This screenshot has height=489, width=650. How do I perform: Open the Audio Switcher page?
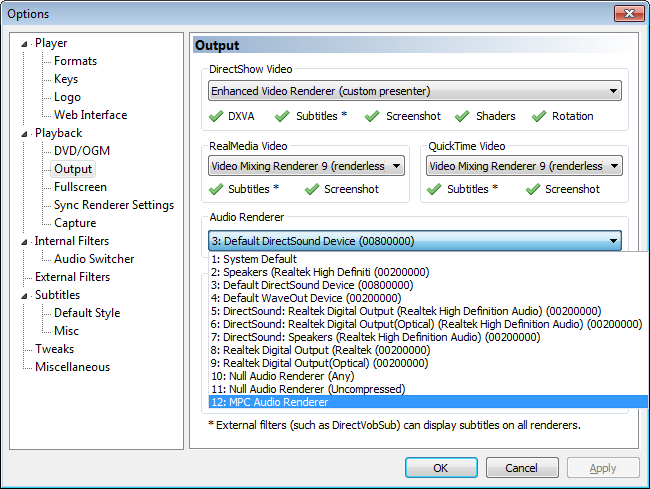94,259
